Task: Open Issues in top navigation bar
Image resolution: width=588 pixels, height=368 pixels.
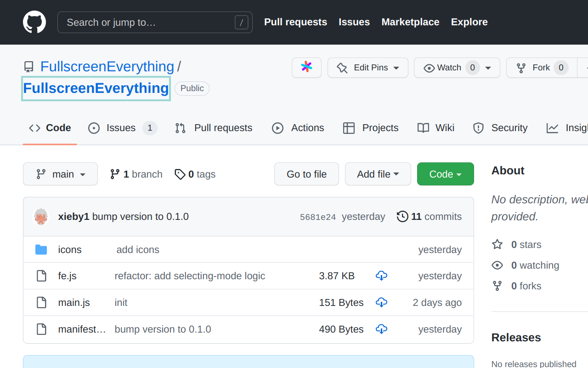Action: point(354,22)
